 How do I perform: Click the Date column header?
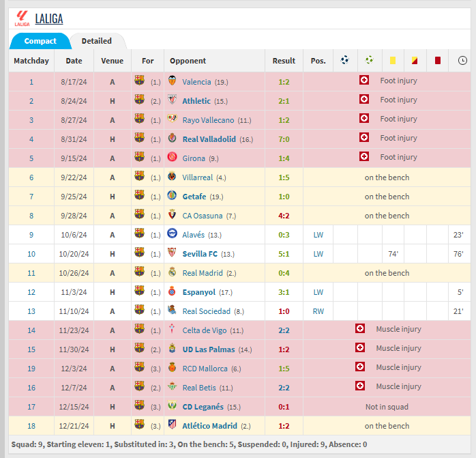pos(74,61)
